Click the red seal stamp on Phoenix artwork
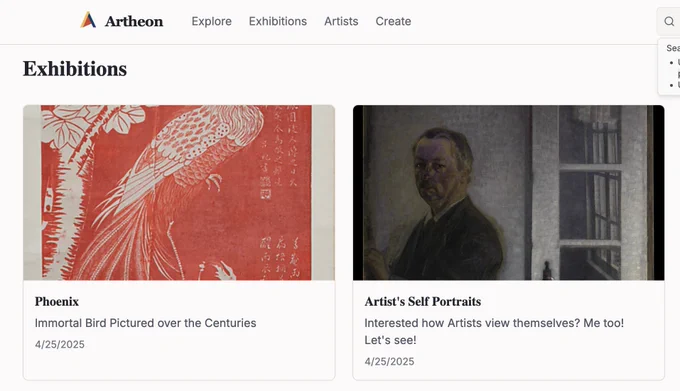The image size is (680, 391). 265,193
